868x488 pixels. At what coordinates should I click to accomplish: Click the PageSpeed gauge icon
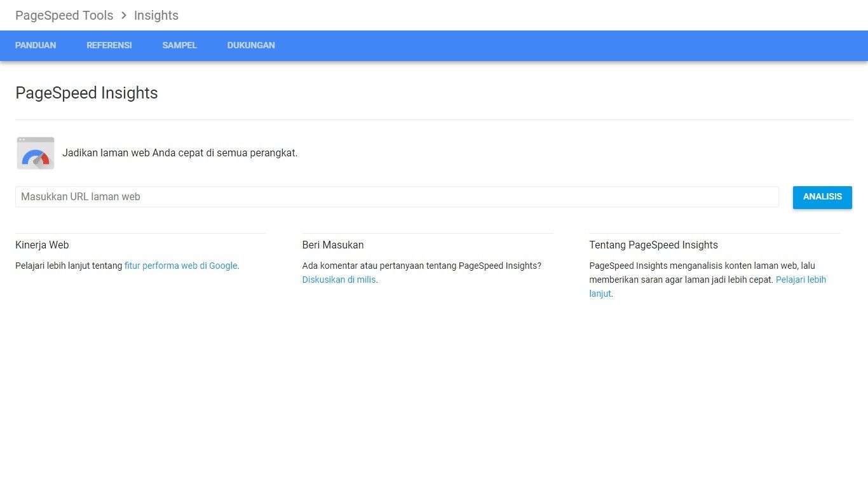click(x=36, y=153)
